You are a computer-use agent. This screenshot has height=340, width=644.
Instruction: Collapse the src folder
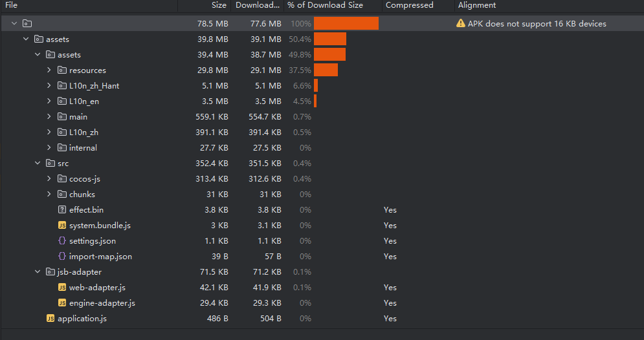[x=38, y=164]
